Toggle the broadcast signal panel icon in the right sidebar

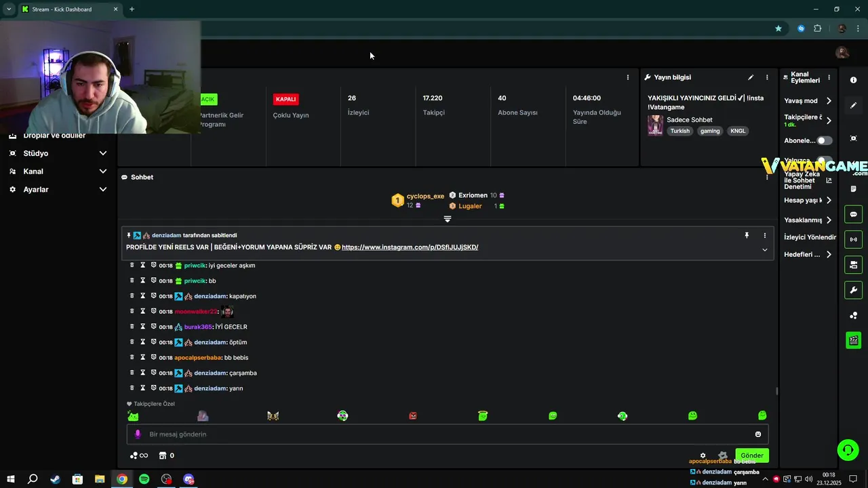pyautogui.click(x=853, y=239)
